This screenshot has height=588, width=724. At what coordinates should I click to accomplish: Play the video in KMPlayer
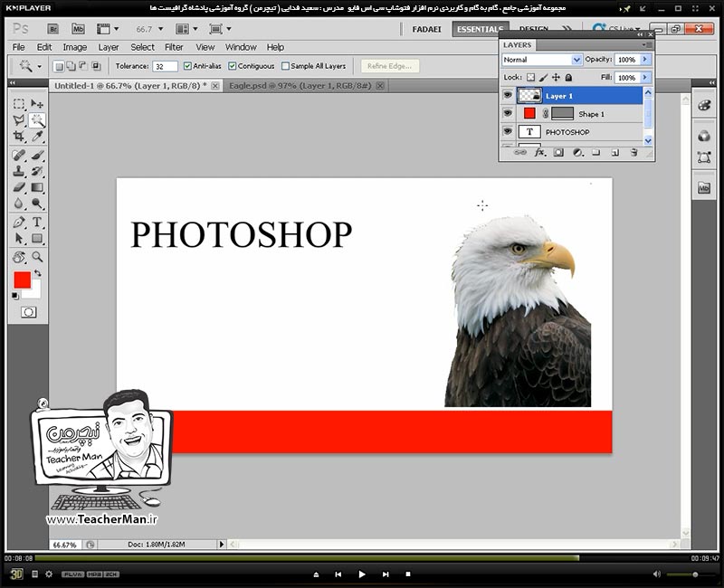(361, 574)
